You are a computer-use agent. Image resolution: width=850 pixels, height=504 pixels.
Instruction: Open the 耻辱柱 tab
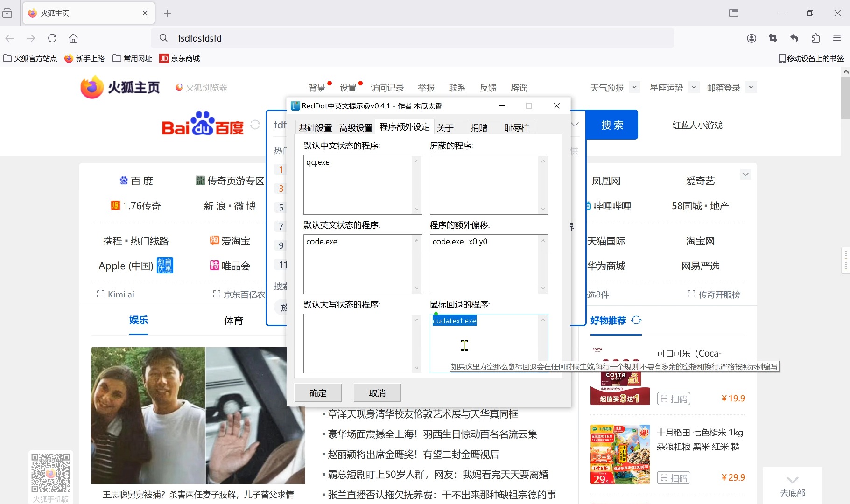point(517,127)
